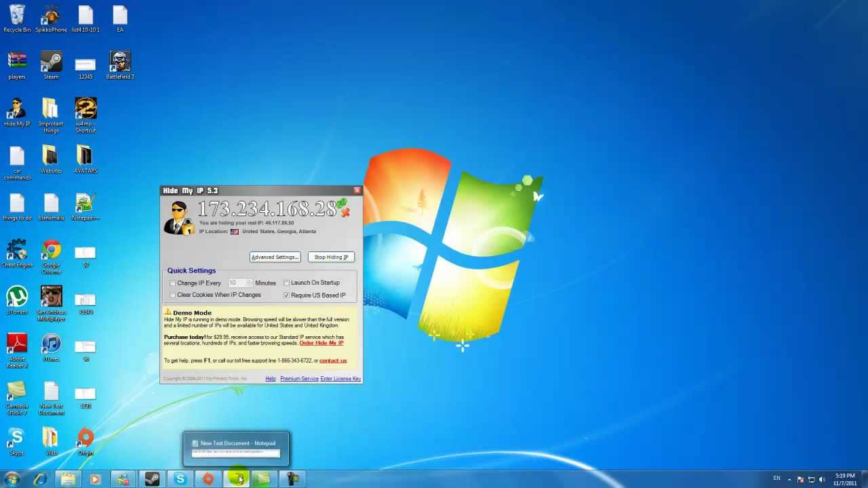Screen dimensions: 868x488
Task: Select the Hide My IP desktop shortcut
Action: (17, 110)
